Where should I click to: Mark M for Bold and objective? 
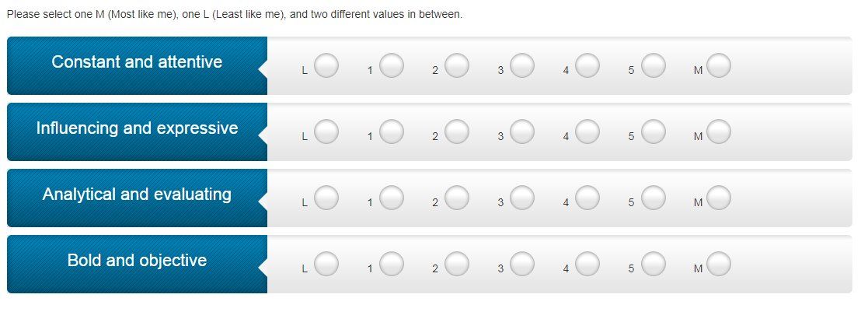pos(719,265)
